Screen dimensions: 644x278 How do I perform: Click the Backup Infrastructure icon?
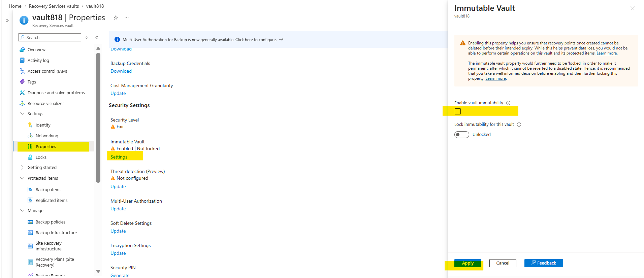pyautogui.click(x=30, y=233)
